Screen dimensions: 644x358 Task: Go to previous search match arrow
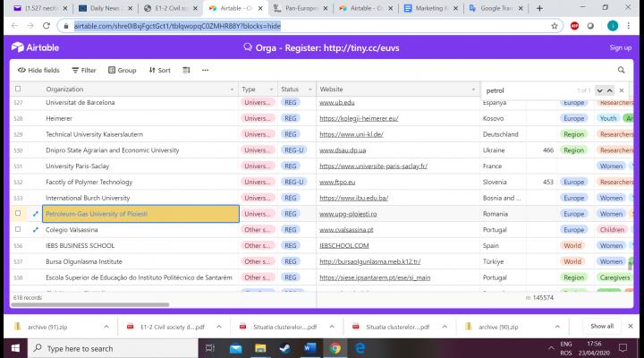609,90
